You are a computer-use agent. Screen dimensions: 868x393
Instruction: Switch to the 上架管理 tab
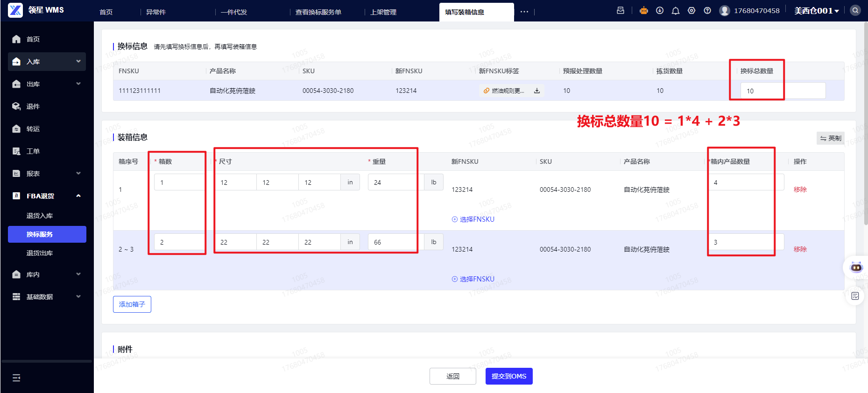pos(383,12)
